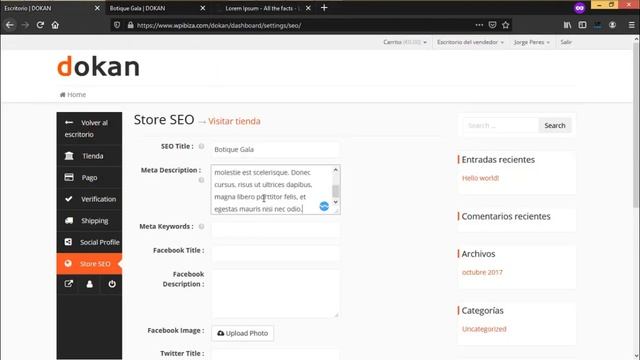
Task: Open the octubre 2017 archive link
Action: [x=482, y=272]
